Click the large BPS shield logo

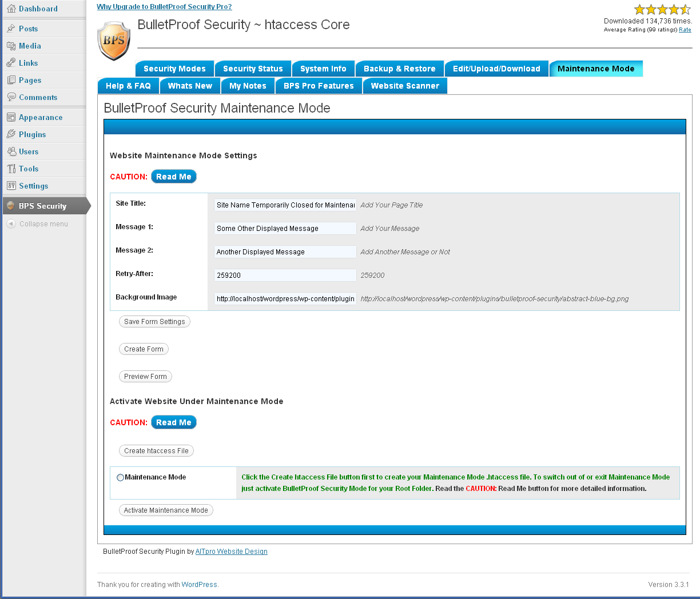tap(114, 41)
